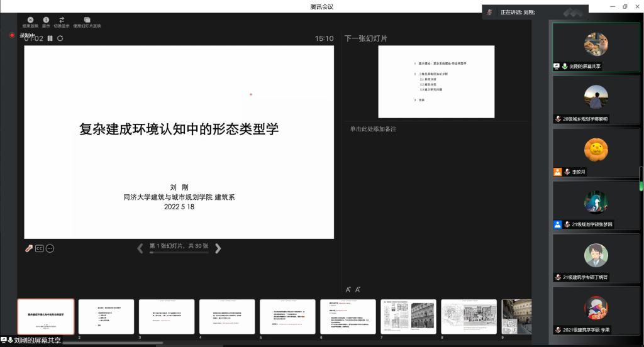
Task: Select the pen and laser pointer tool
Action: 29,248
